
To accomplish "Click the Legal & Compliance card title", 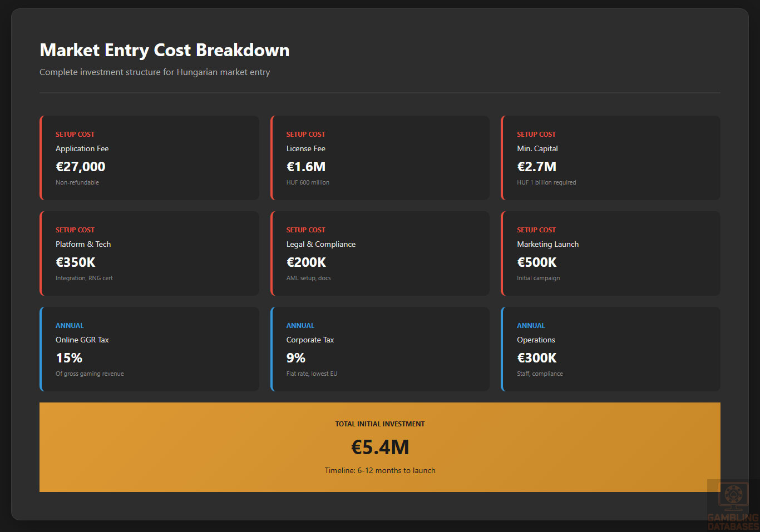I will 320,244.
